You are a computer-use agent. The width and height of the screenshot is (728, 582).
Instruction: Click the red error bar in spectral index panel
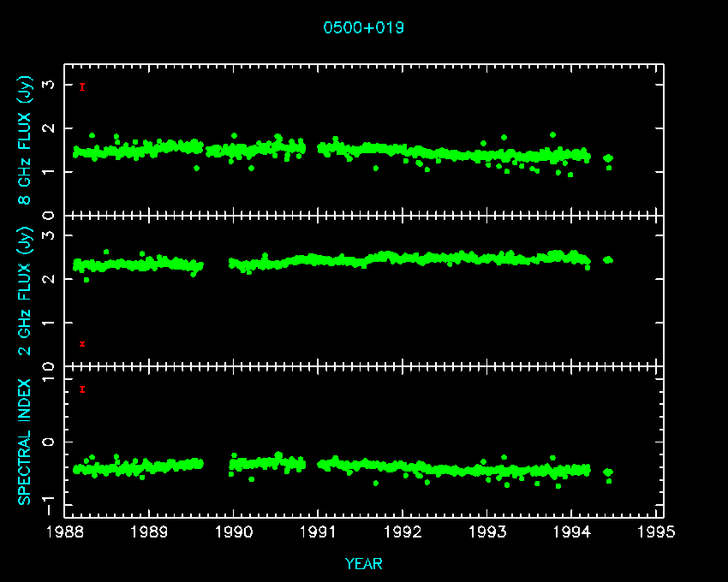pos(82,389)
